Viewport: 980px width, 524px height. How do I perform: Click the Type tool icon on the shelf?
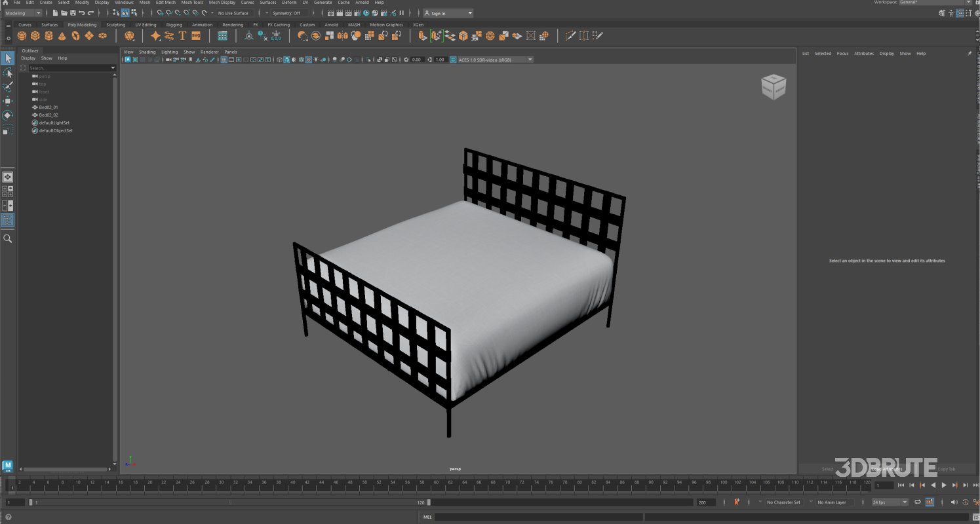[x=182, y=35]
